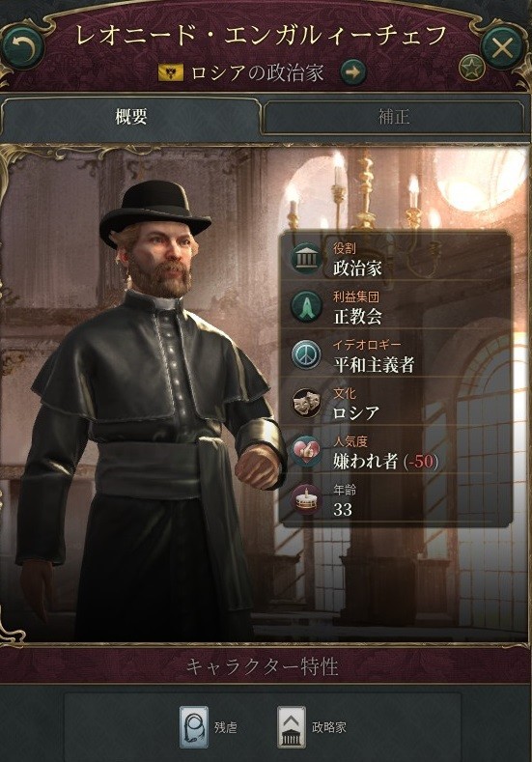Select the Orthodox Church interest group icon
Image resolution: width=532 pixels, height=762 pixels.
coord(306,306)
